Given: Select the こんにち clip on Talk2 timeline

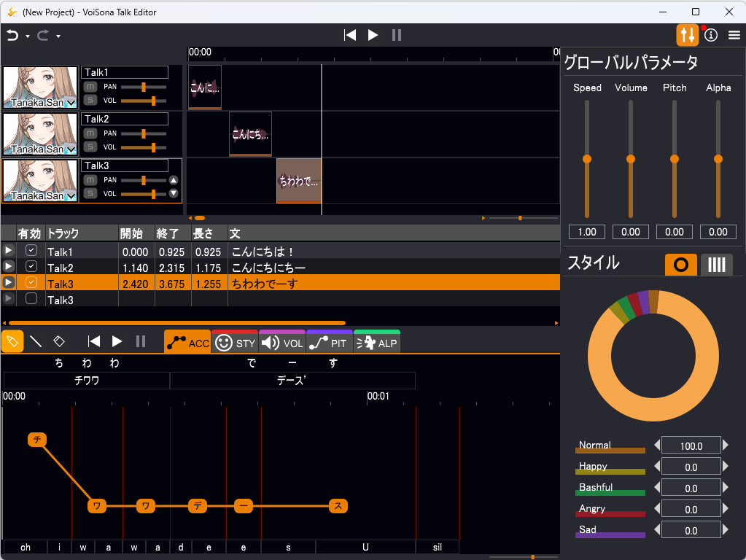Looking at the screenshot, I should coord(250,134).
